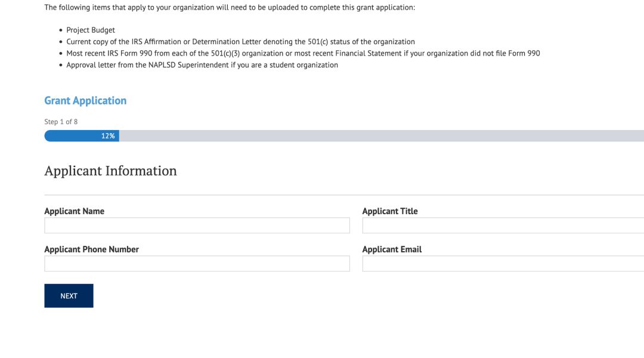Click the NEXT button
The width and height of the screenshot is (644, 358).
pyautogui.click(x=69, y=295)
